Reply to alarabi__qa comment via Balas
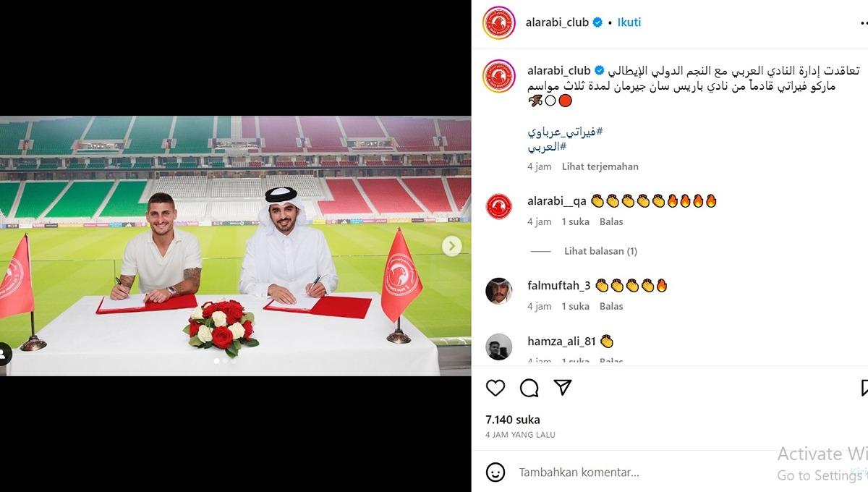The width and height of the screenshot is (868, 492). point(611,221)
